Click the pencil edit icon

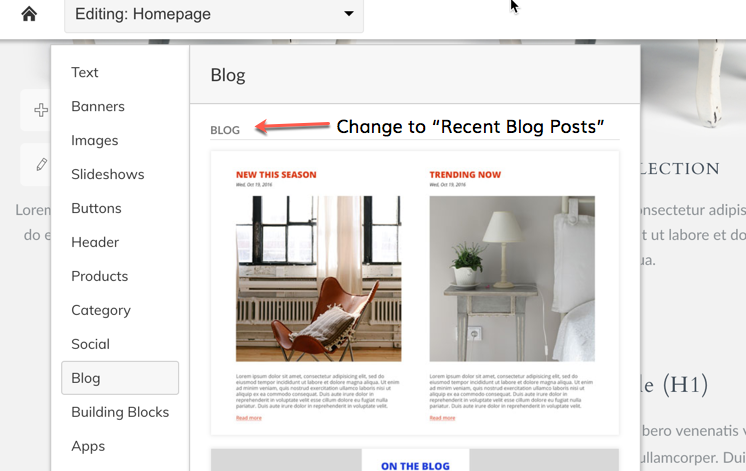pos(41,165)
